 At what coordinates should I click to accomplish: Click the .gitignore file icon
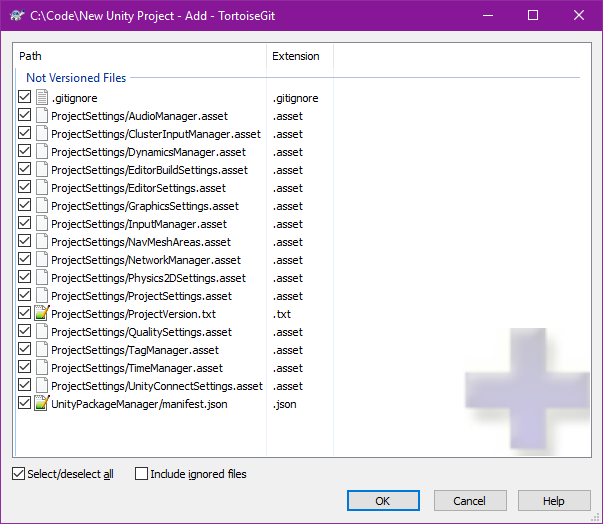(x=42, y=97)
